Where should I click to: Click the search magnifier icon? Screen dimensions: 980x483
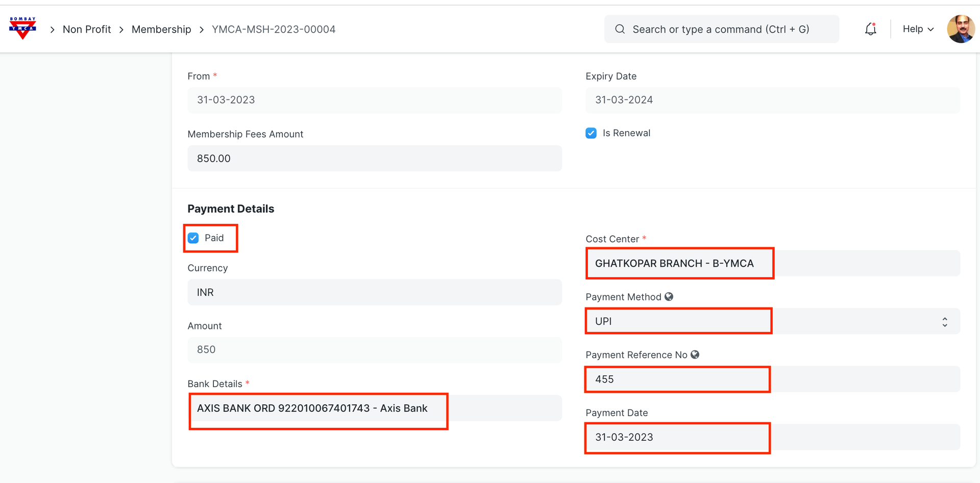(x=620, y=29)
